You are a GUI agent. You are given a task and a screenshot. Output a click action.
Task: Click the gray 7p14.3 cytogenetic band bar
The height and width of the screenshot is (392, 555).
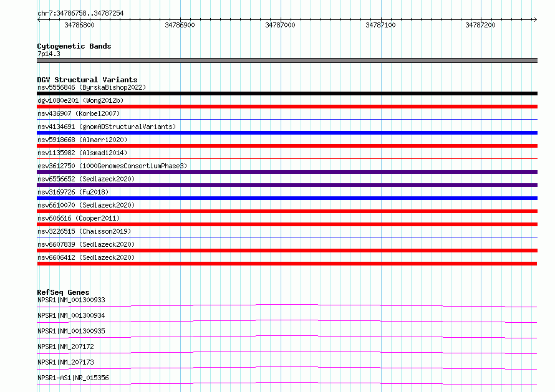pyautogui.click(x=287, y=60)
